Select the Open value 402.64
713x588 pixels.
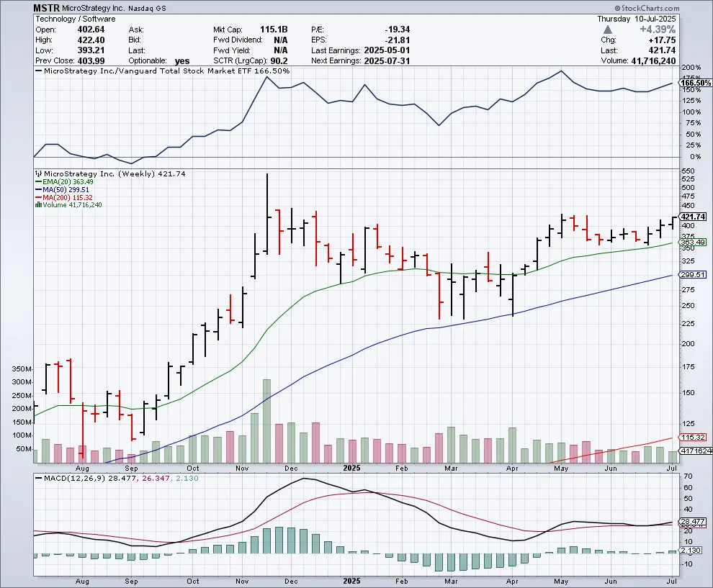pyautogui.click(x=91, y=30)
